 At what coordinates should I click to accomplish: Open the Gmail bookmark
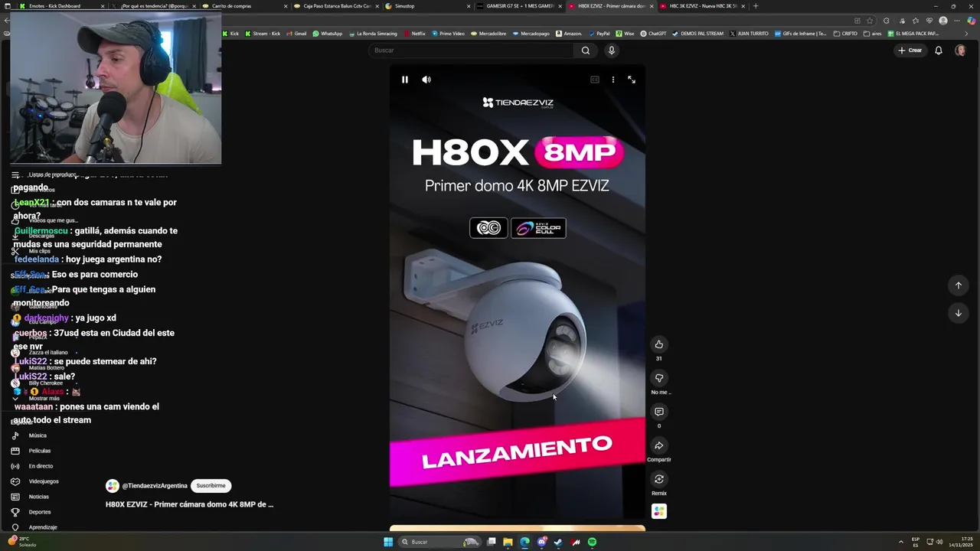(296, 34)
